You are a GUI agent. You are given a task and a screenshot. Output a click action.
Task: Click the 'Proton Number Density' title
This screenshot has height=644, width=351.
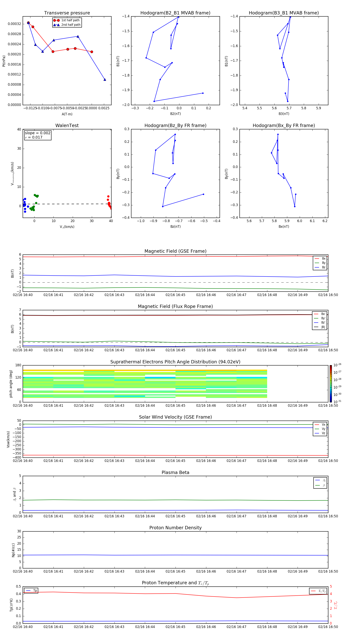tap(175, 528)
